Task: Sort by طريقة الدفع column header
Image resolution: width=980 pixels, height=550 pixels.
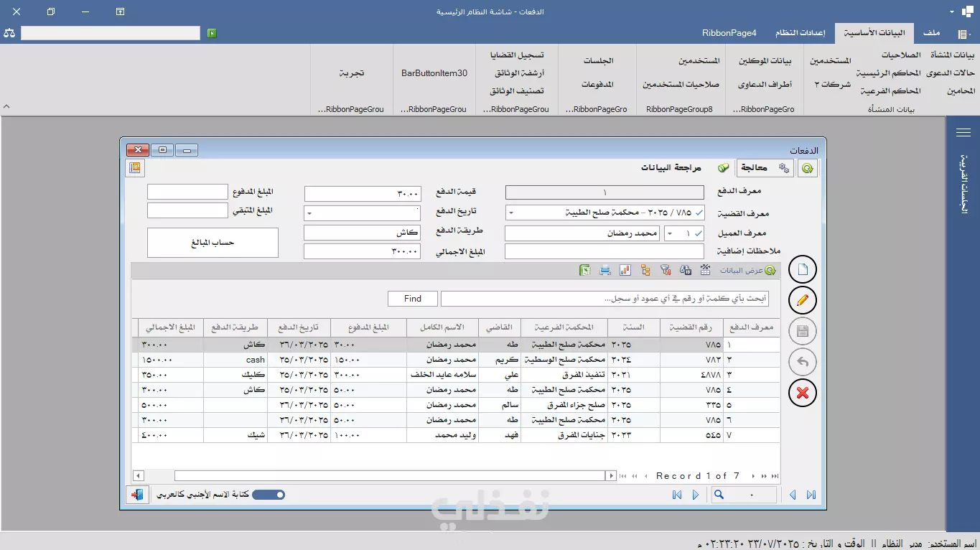Action: (235, 327)
